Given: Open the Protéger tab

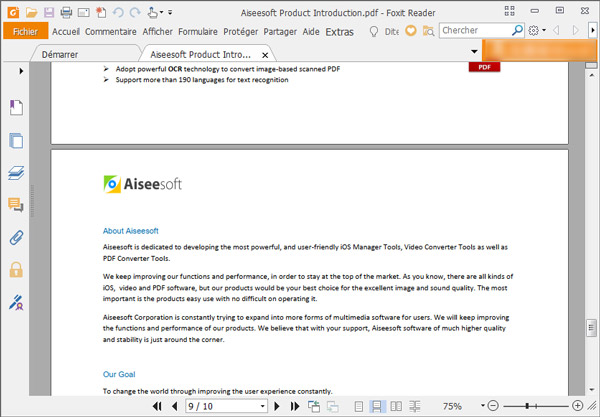Looking at the screenshot, I should [x=241, y=32].
